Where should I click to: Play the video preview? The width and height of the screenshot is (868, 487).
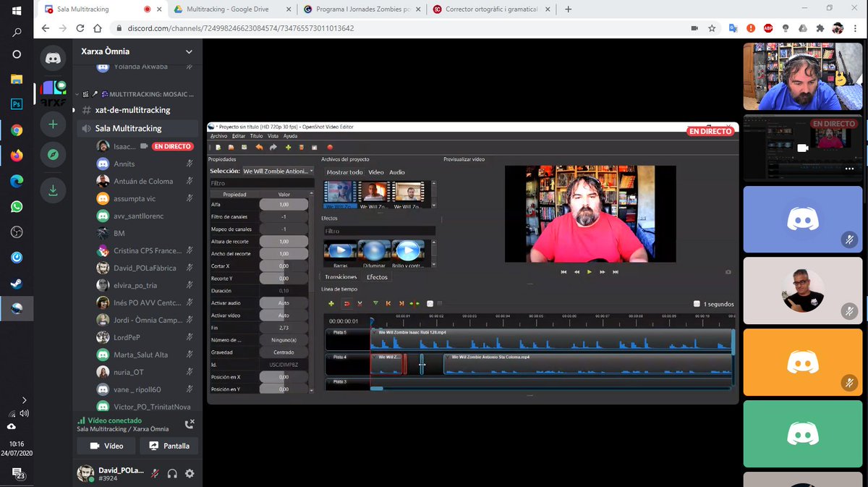click(590, 272)
